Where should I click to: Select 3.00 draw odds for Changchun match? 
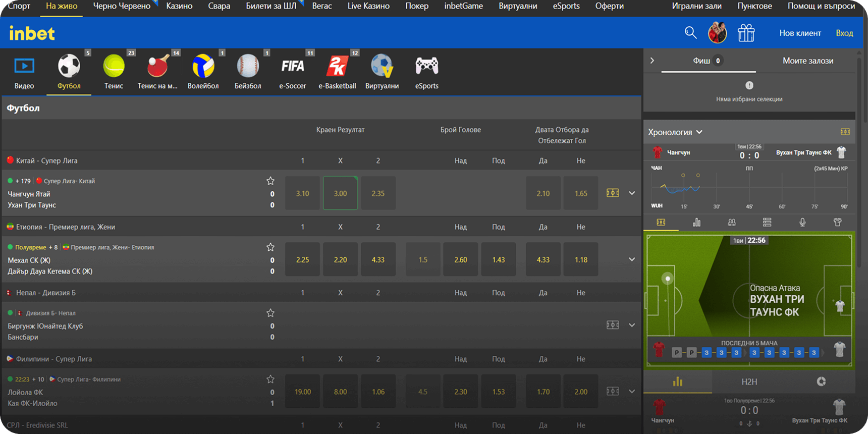340,193
